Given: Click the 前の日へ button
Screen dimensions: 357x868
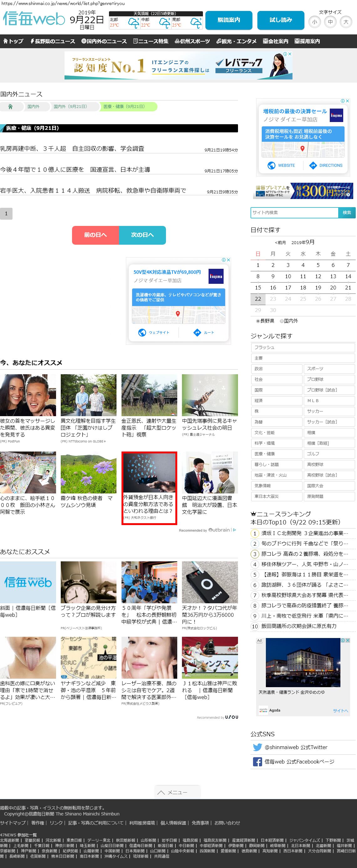Looking at the screenshot, I should [x=96, y=235].
